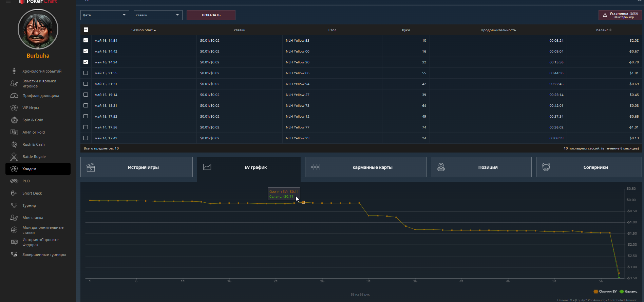Open Турнир sidebar link
This screenshot has height=302, width=644.
click(x=29, y=205)
